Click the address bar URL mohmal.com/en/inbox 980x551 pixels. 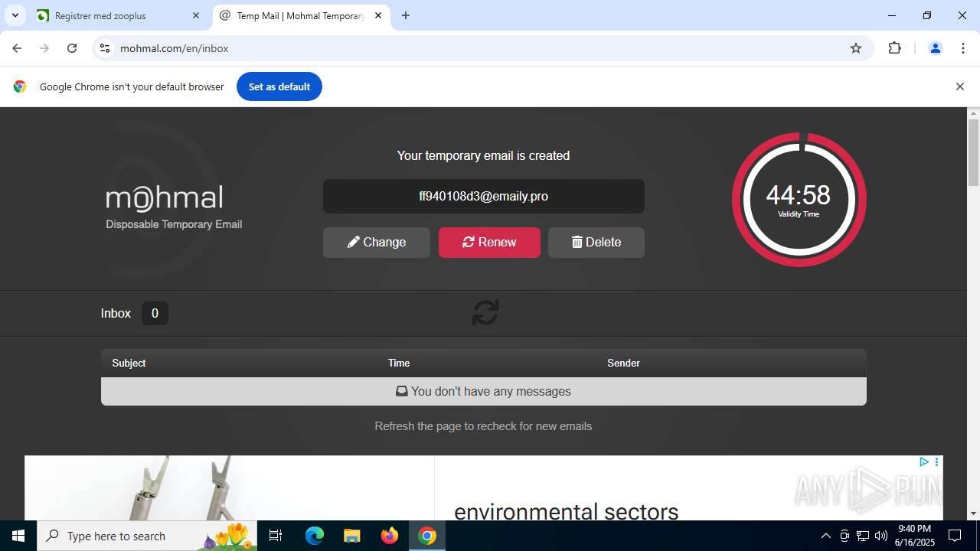pos(175,48)
